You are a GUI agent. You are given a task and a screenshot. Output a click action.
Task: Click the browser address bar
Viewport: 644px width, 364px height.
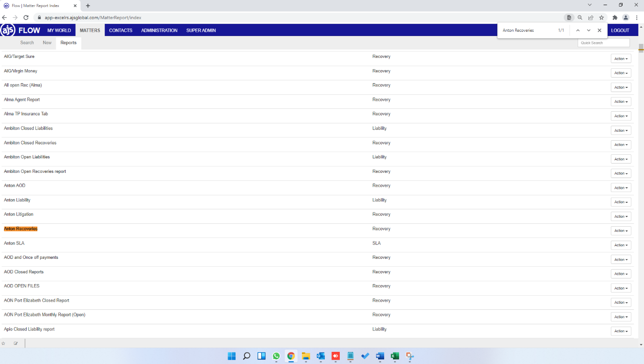[299, 17]
